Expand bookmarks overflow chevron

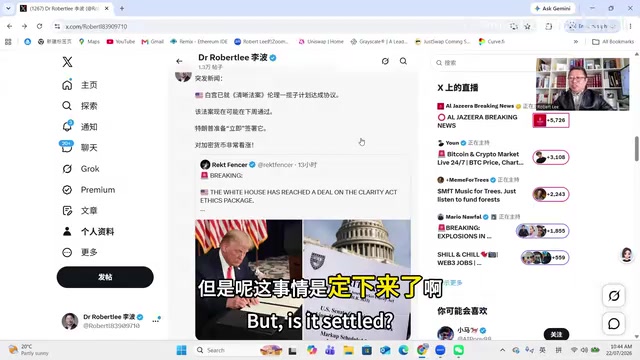pos(576,42)
